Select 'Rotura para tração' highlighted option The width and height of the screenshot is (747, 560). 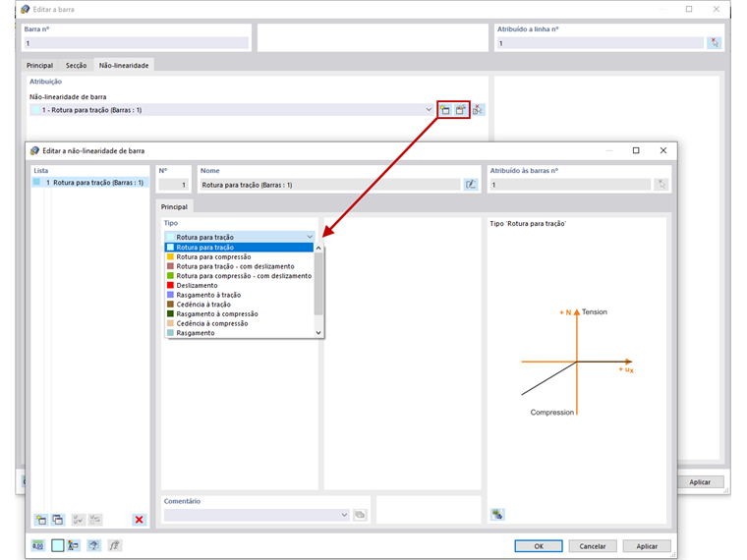pyautogui.click(x=239, y=248)
